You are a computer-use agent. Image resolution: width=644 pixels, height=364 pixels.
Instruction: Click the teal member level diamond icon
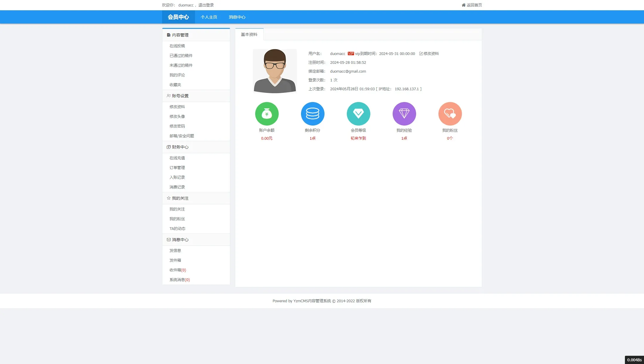358,114
